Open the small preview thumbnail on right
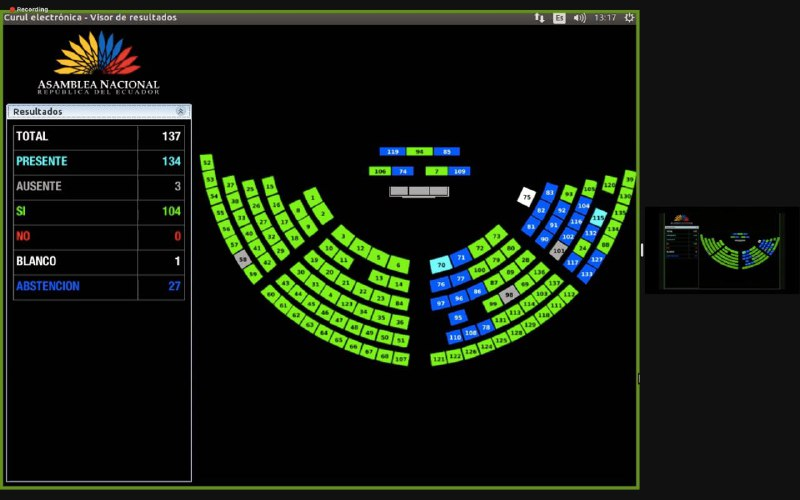Image resolution: width=800 pixels, height=500 pixels. pyautogui.click(x=721, y=249)
